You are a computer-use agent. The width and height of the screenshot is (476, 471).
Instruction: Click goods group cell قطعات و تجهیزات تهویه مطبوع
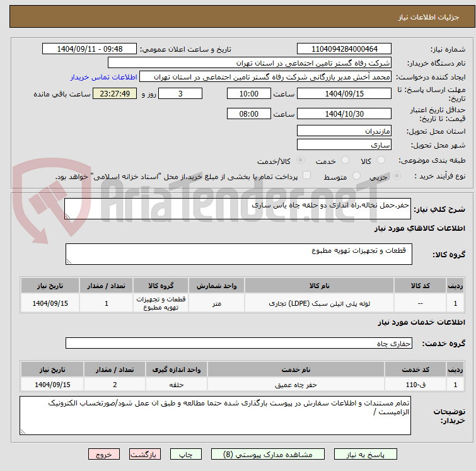[161, 303]
